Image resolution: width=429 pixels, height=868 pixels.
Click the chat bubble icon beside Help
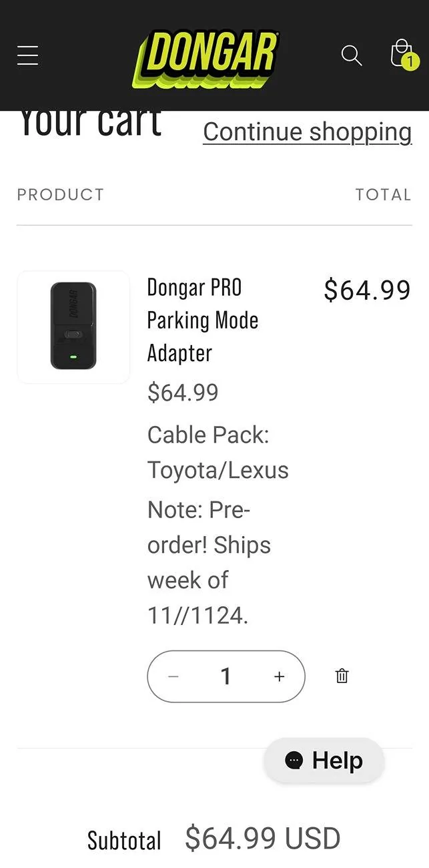pyautogui.click(x=294, y=761)
